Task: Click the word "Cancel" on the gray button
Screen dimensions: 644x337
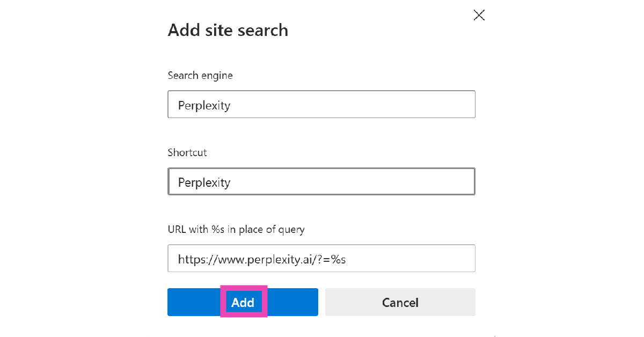Action: point(400,303)
